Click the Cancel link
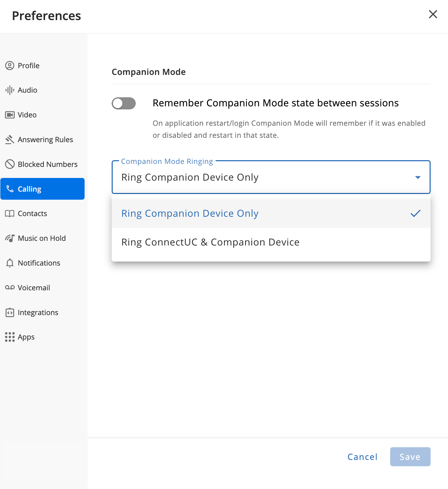The height and width of the screenshot is (489, 448). (362, 457)
